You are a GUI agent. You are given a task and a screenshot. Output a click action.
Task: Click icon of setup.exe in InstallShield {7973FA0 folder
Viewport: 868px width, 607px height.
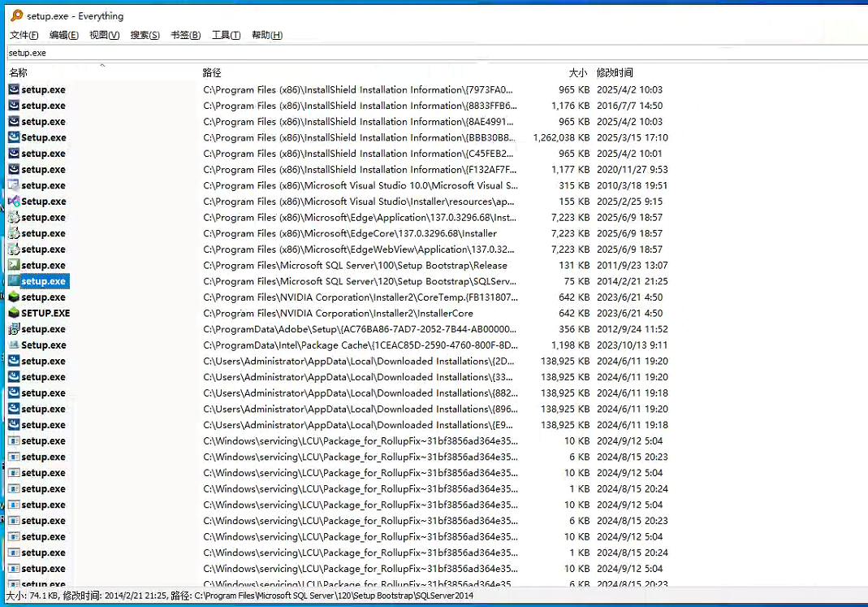tap(14, 89)
